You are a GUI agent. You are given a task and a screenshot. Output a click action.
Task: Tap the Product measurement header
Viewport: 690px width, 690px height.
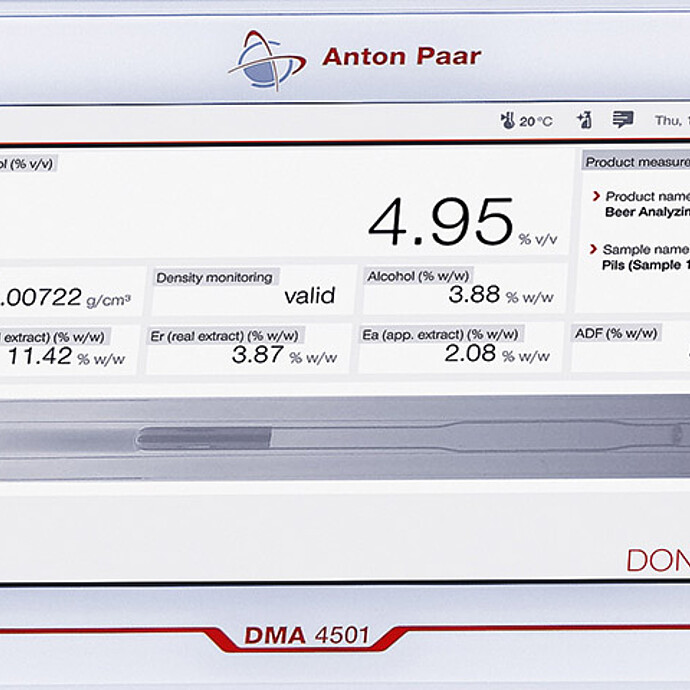point(637,162)
